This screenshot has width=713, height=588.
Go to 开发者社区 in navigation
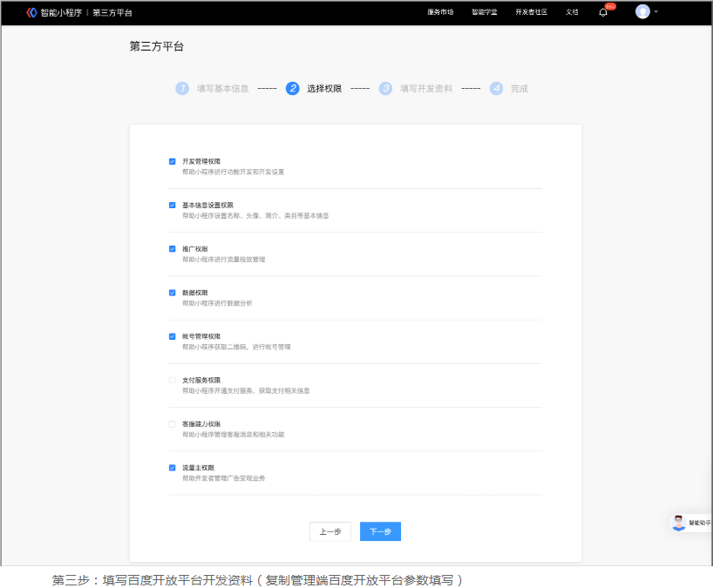(x=531, y=12)
